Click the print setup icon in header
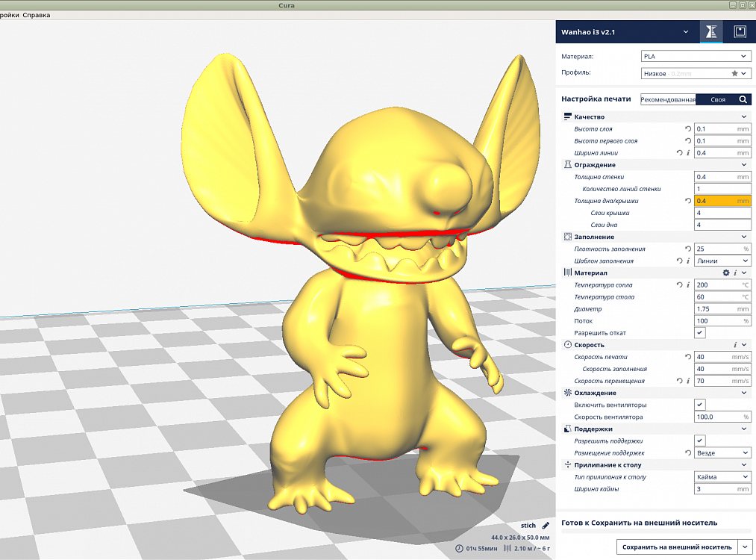The height and width of the screenshot is (560, 756). [710, 32]
